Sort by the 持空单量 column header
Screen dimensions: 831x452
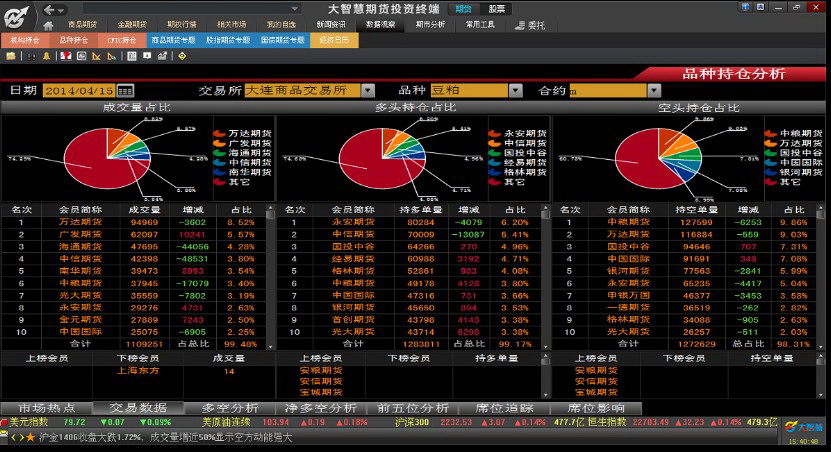point(696,210)
